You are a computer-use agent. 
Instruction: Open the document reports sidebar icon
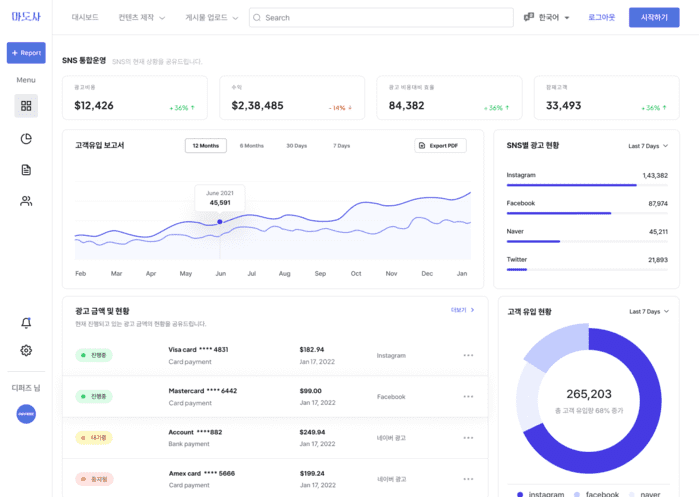coord(26,170)
